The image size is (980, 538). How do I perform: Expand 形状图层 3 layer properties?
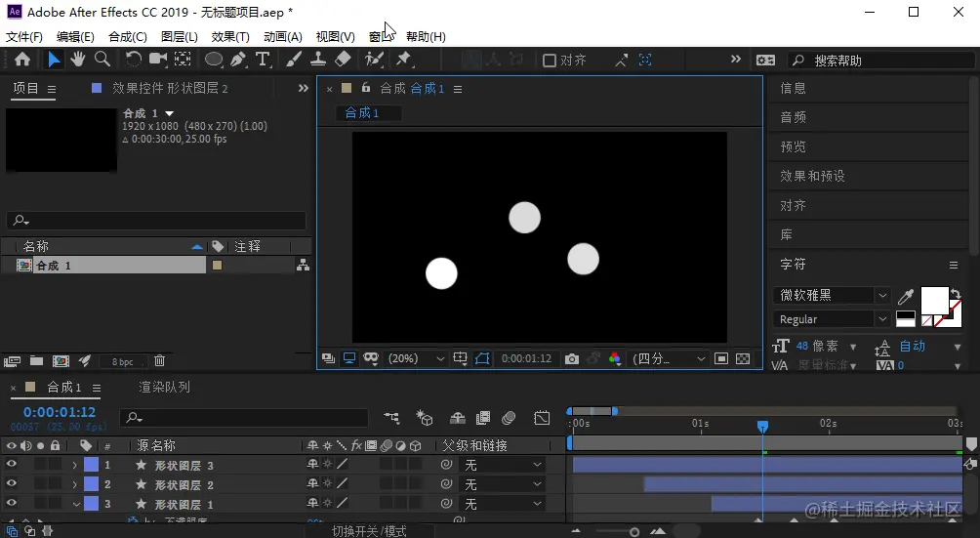coord(75,465)
